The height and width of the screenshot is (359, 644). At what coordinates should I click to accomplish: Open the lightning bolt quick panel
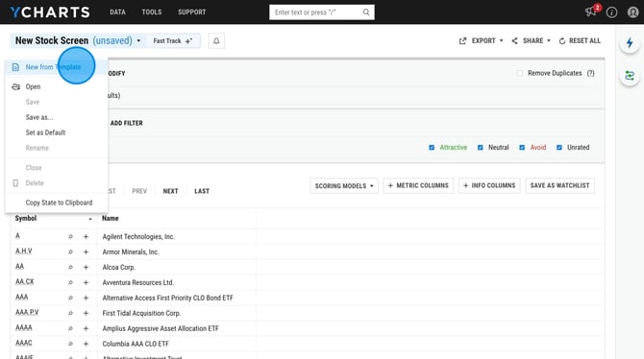tap(630, 42)
